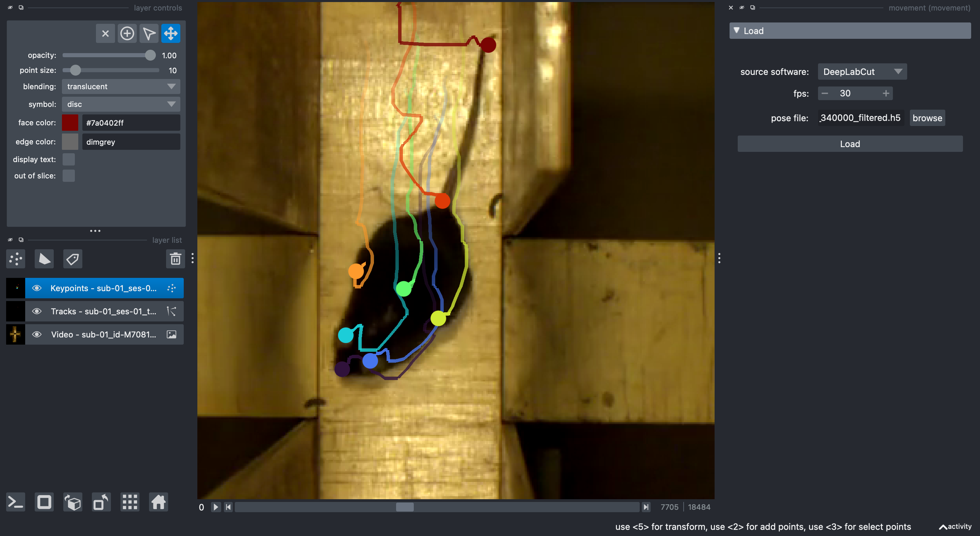Image resolution: width=980 pixels, height=536 pixels.
Task: Create a new shapes layer
Action: [44, 259]
